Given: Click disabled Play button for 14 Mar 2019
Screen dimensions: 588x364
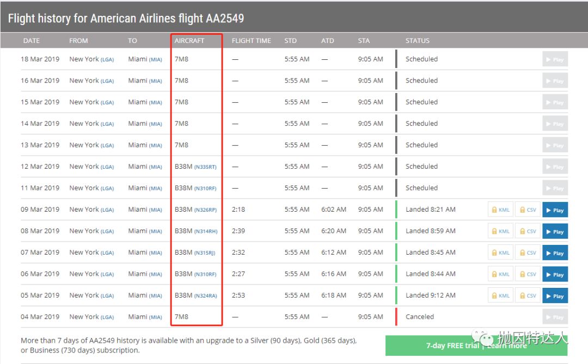Looking at the screenshot, I should (555, 124).
